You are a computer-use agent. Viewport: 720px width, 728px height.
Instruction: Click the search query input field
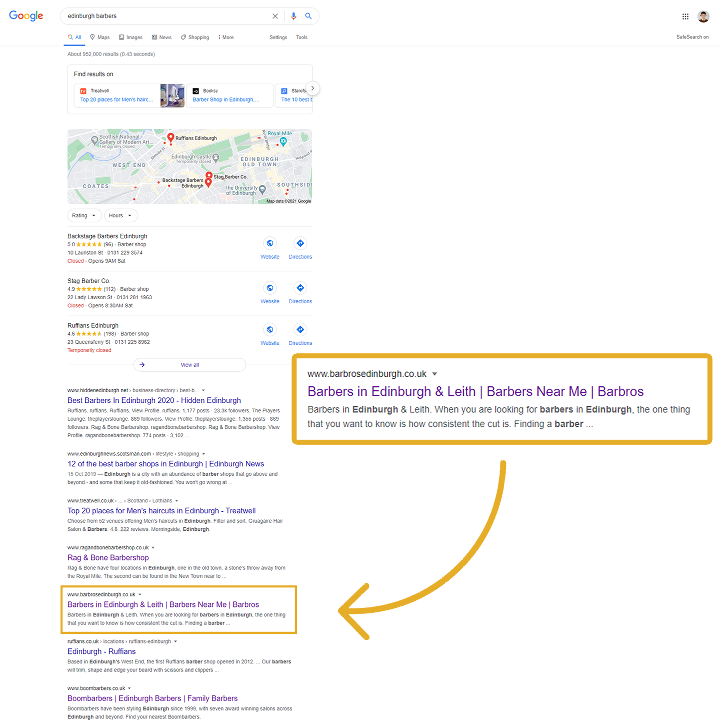click(167, 16)
